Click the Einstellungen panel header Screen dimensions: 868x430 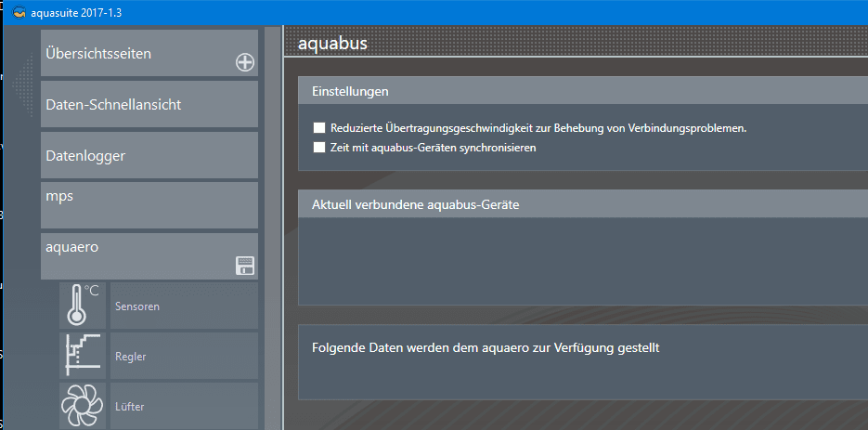click(583, 91)
